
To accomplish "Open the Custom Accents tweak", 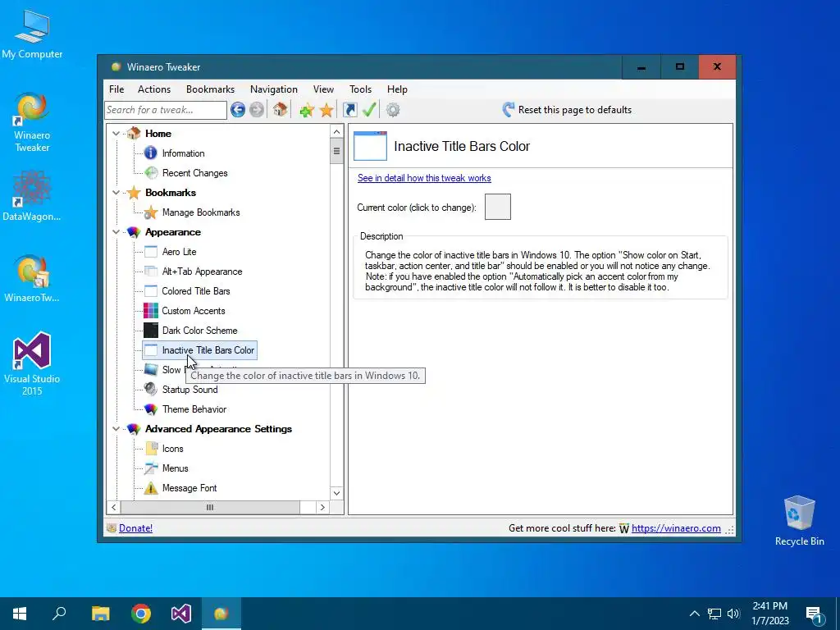I will tap(194, 311).
